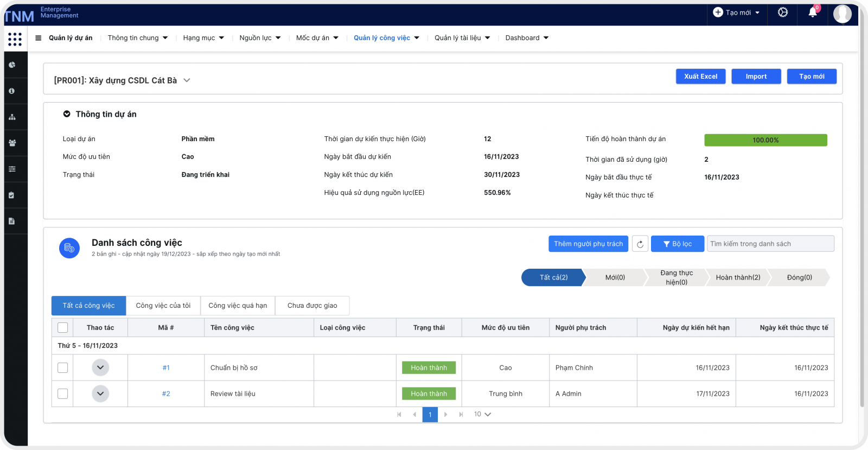This screenshot has width=868, height=450.
Task: Open the users group sidebar icon
Action: tap(12, 143)
